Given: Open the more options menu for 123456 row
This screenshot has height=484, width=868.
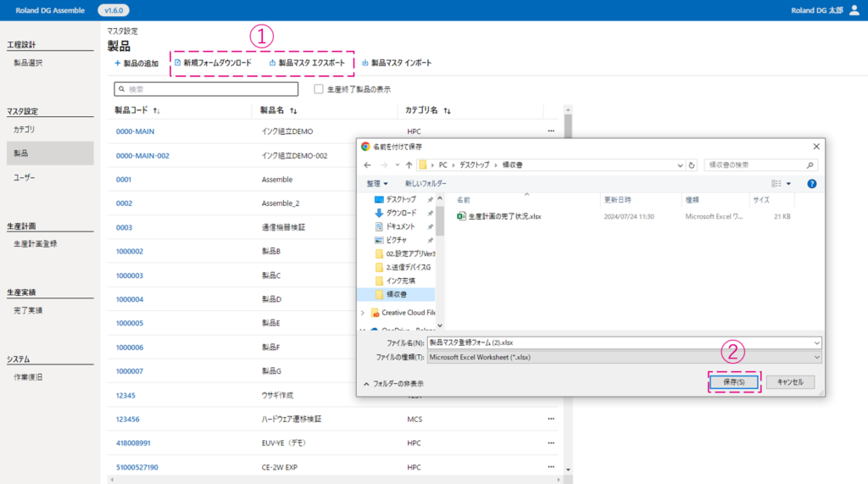Looking at the screenshot, I should coord(551,419).
